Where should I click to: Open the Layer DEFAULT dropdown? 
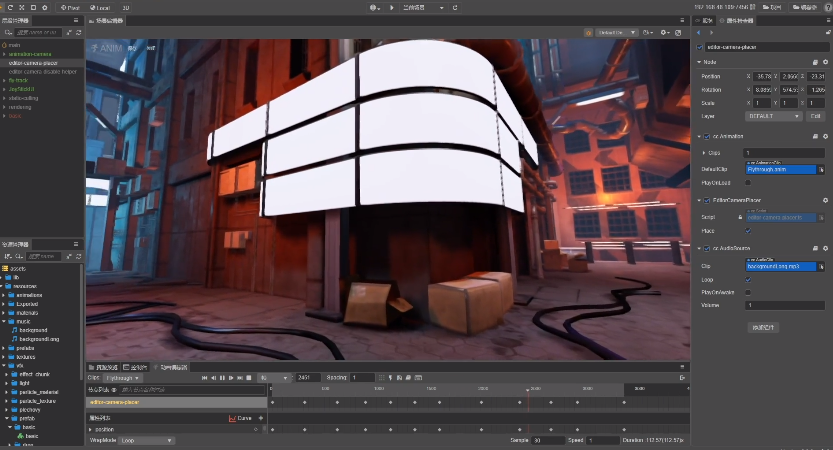[x=773, y=116]
